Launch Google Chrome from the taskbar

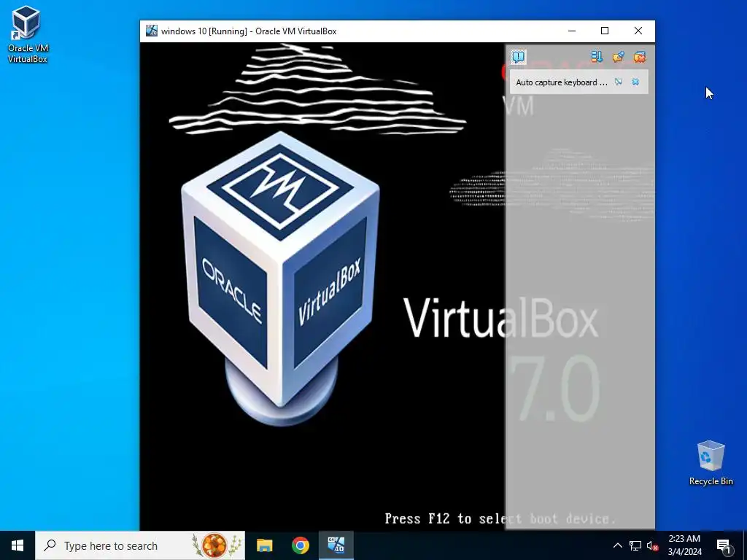click(300, 545)
